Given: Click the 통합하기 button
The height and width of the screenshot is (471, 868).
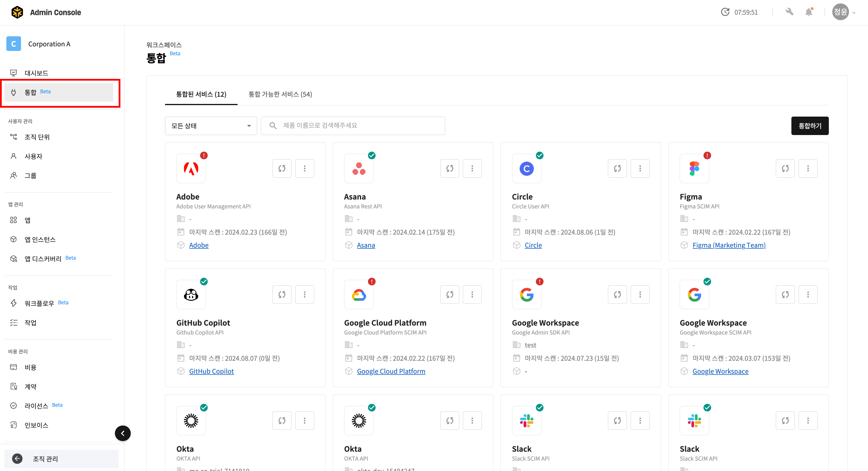Looking at the screenshot, I should [x=809, y=126].
